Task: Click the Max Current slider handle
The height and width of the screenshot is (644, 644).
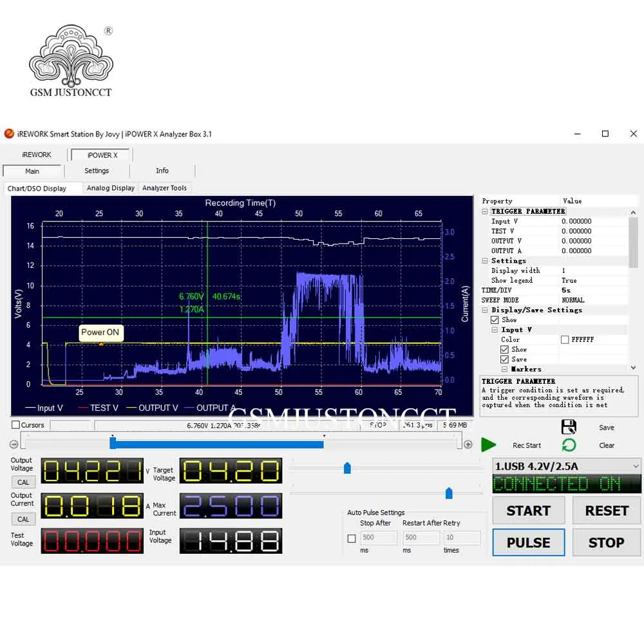Action: (449, 493)
